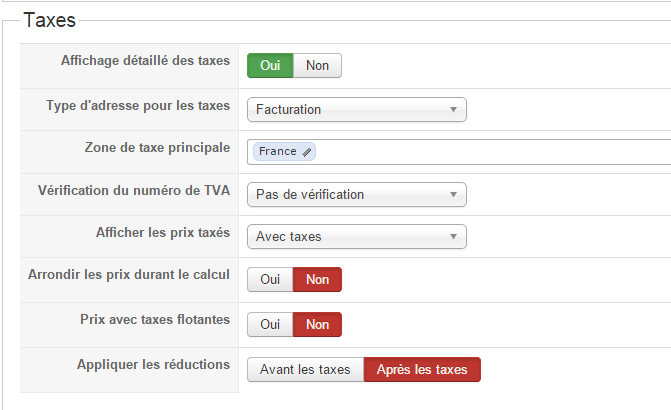Click inside the Zone de taxe principale field
The height and width of the screenshot is (410, 671).
pyautogui.click(x=492, y=152)
